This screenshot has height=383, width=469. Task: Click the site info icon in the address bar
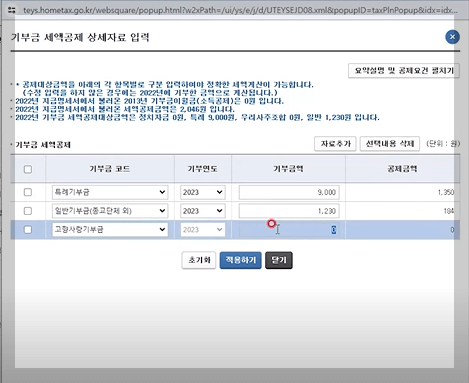tap(12, 10)
